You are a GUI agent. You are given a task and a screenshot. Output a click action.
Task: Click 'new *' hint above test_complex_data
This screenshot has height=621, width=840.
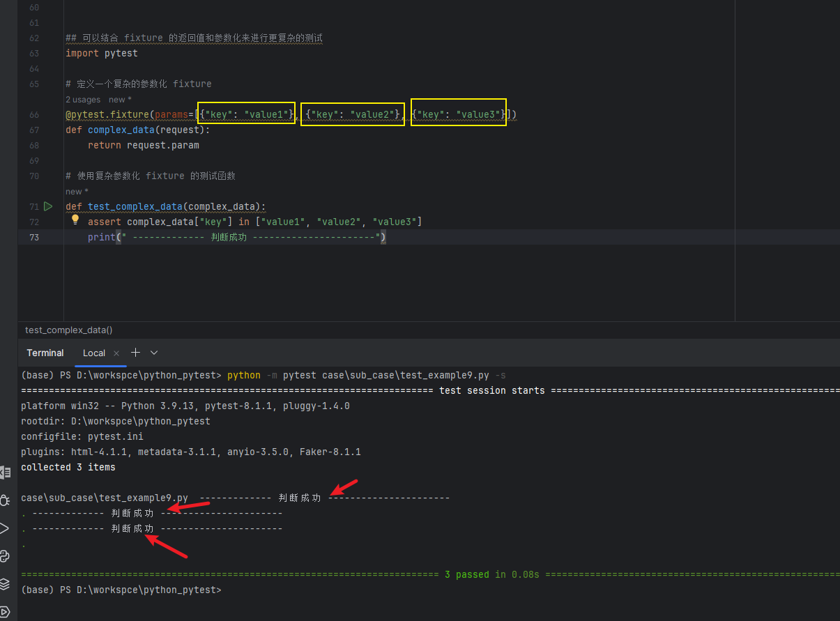point(77,191)
